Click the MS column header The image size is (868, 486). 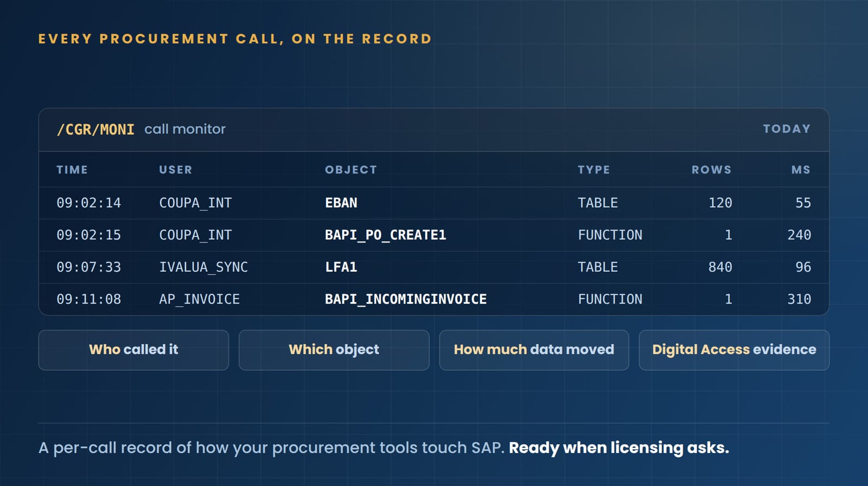[x=801, y=170]
